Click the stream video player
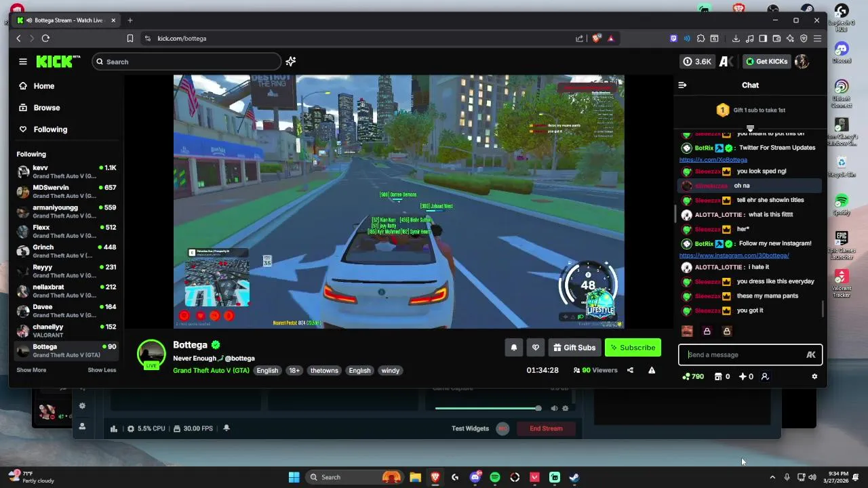Screen dimensions: 868x488 pyautogui.click(x=399, y=201)
